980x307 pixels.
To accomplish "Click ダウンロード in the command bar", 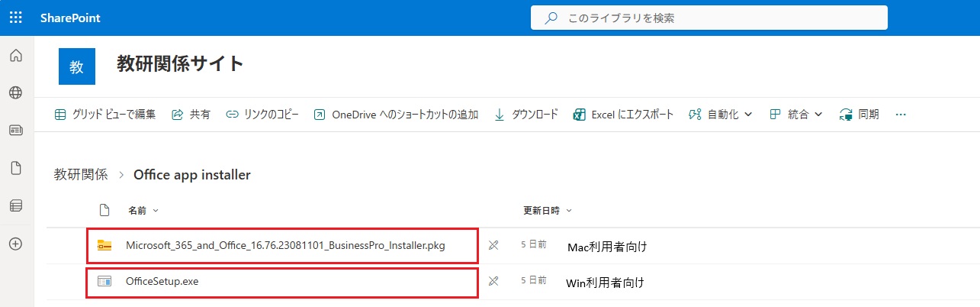I will (526, 115).
